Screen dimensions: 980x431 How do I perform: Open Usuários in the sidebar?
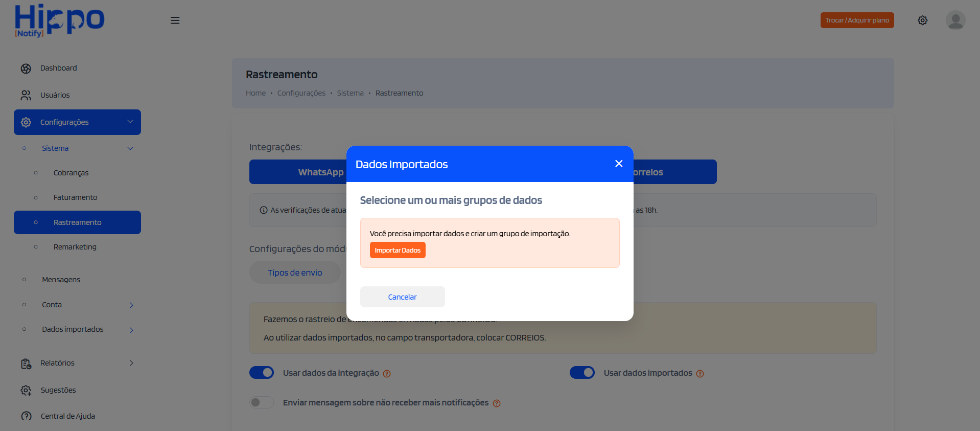point(55,95)
